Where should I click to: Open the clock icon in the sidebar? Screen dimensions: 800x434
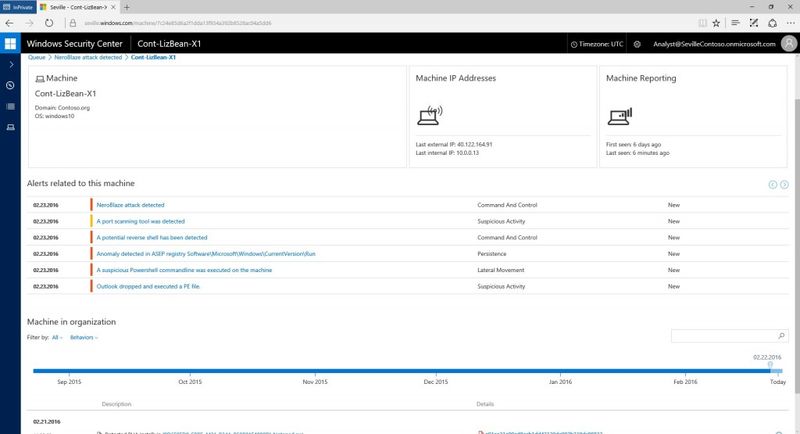[x=10, y=85]
